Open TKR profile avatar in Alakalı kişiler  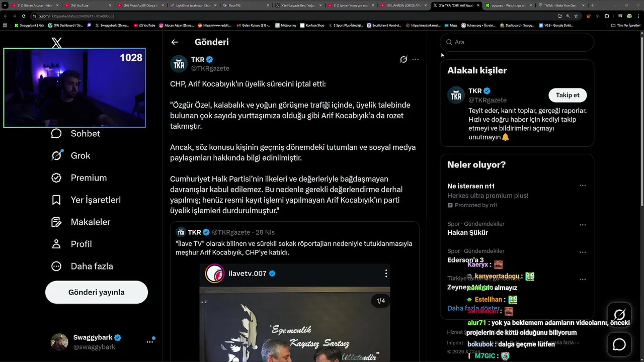click(456, 95)
